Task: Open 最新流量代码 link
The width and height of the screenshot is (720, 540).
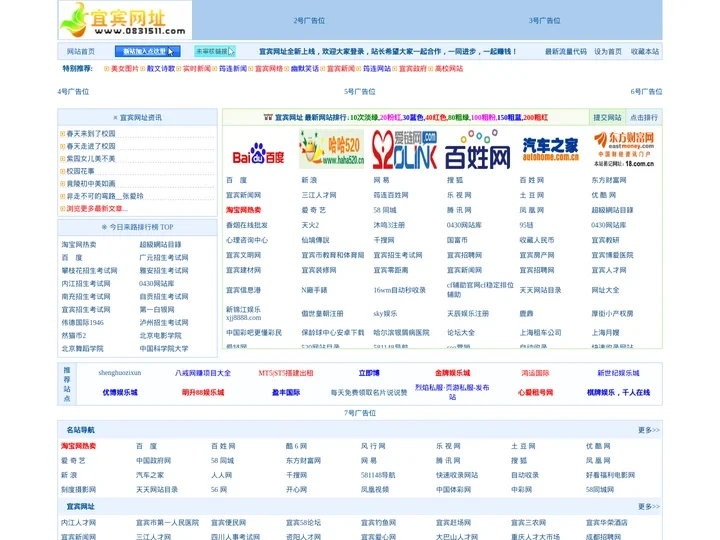Action: click(566, 51)
